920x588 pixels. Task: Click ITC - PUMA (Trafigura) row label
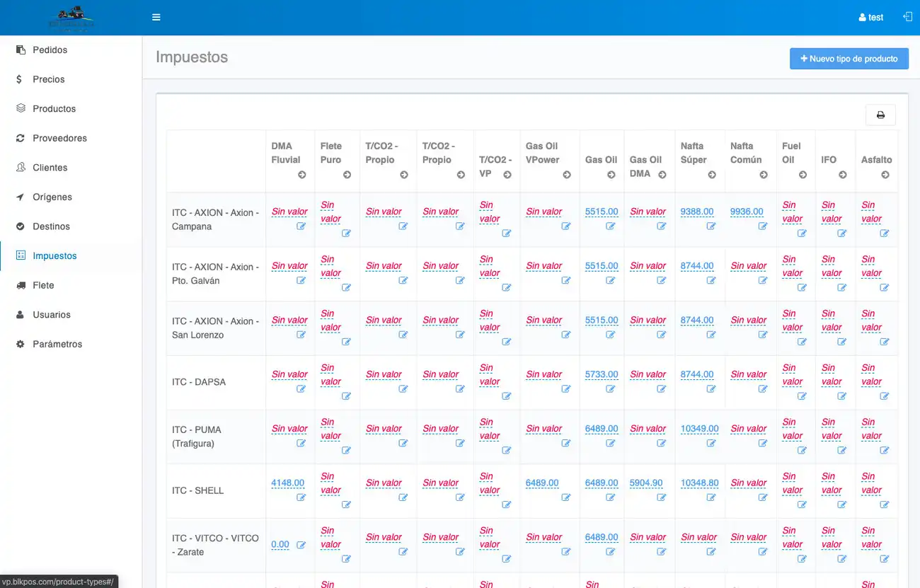[x=197, y=437]
